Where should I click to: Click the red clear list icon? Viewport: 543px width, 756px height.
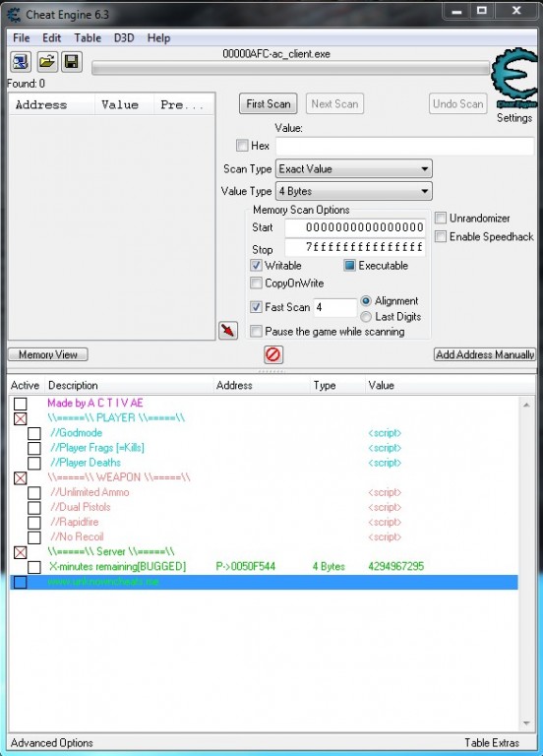[x=273, y=354]
